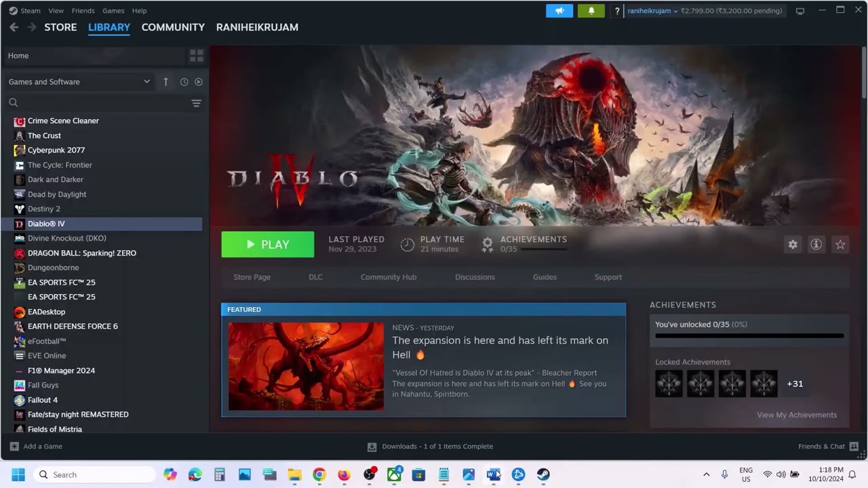This screenshot has height=488, width=868.
Task: Open the RANIHEIKRUJAM profile tab
Action: tap(257, 27)
